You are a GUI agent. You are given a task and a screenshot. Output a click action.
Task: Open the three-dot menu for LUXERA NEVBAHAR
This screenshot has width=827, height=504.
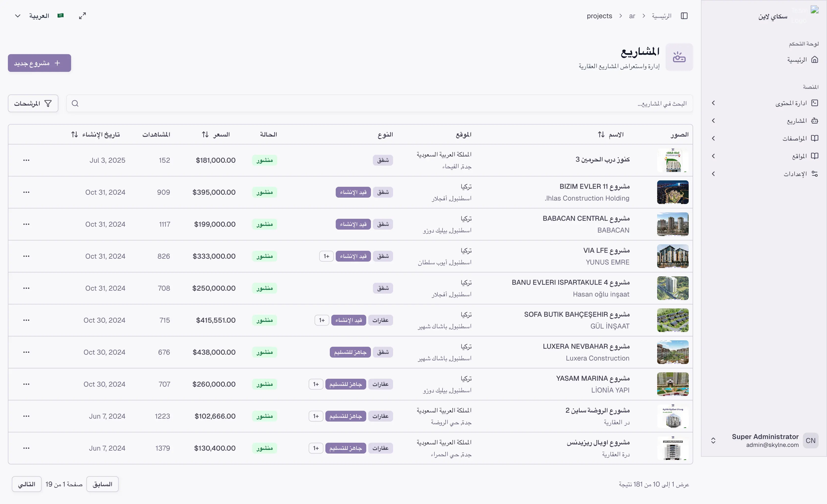point(26,352)
